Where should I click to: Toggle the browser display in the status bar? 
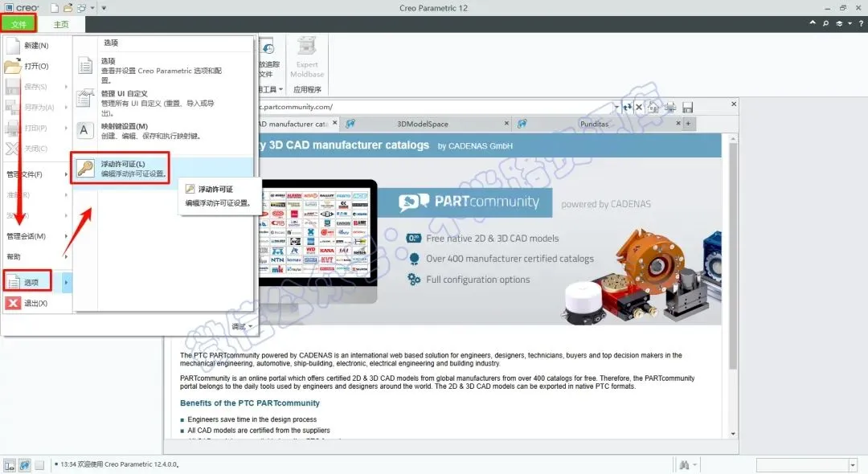pos(24,465)
